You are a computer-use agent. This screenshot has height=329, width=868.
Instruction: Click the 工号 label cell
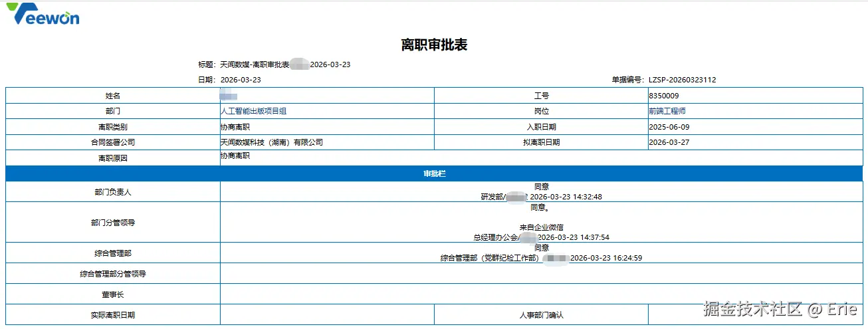pyautogui.click(x=541, y=96)
